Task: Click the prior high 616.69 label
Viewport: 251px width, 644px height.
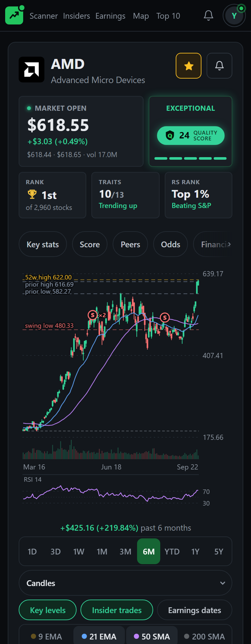Action: pyautogui.click(x=49, y=284)
